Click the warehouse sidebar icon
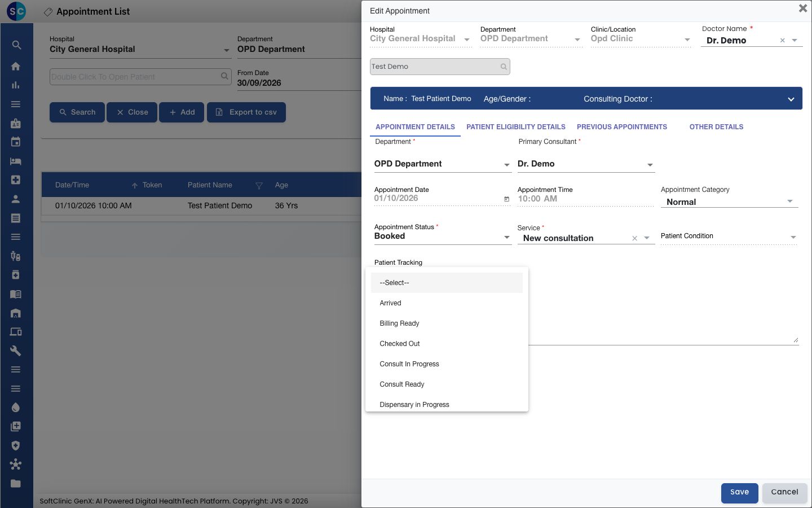The height and width of the screenshot is (508, 812). click(16, 313)
